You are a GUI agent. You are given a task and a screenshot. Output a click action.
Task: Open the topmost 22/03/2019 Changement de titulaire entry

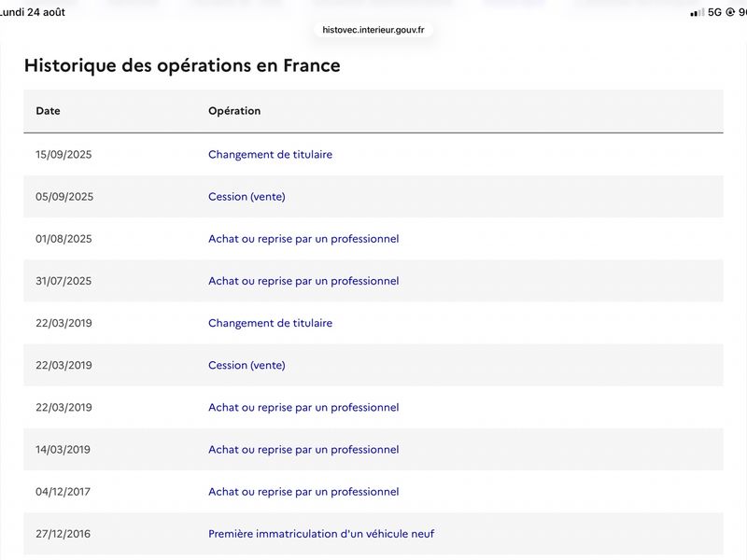point(270,323)
